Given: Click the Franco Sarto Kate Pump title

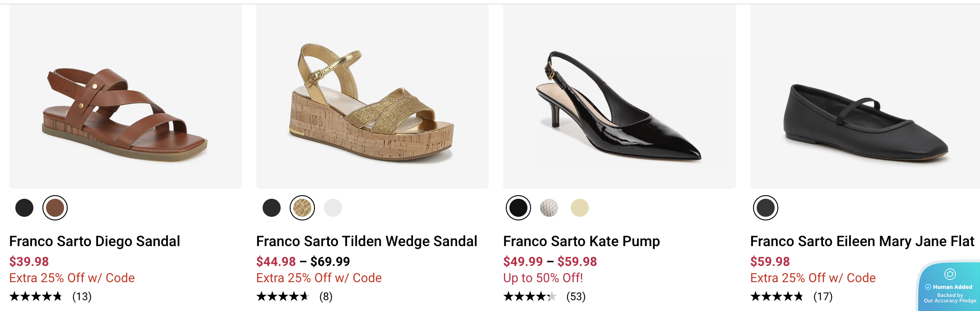Looking at the screenshot, I should [x=581, y=242].
